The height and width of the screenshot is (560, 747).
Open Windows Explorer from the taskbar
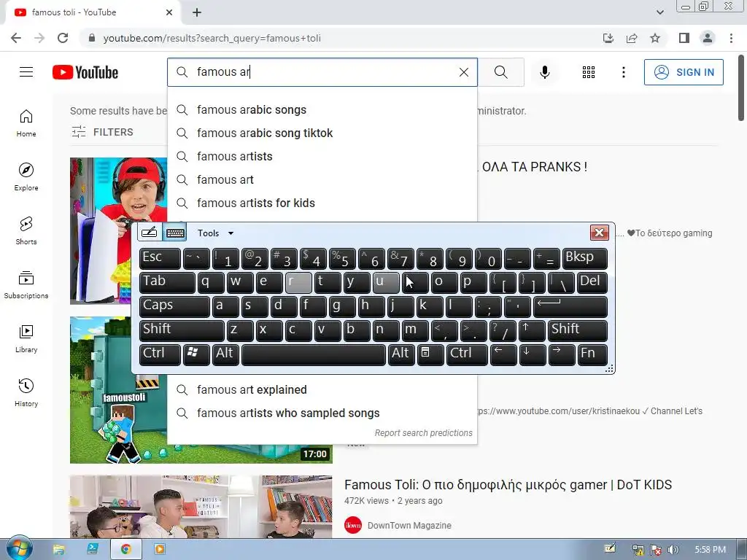click(58, 549)
